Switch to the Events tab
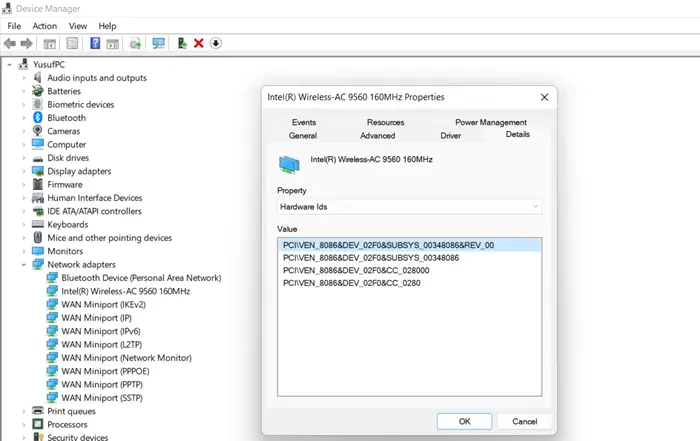 click(x=304, y=122)
